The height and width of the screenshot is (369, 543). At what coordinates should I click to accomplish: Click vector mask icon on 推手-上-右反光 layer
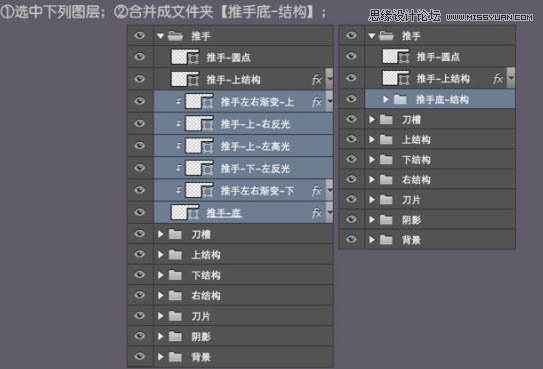[208, 125]
